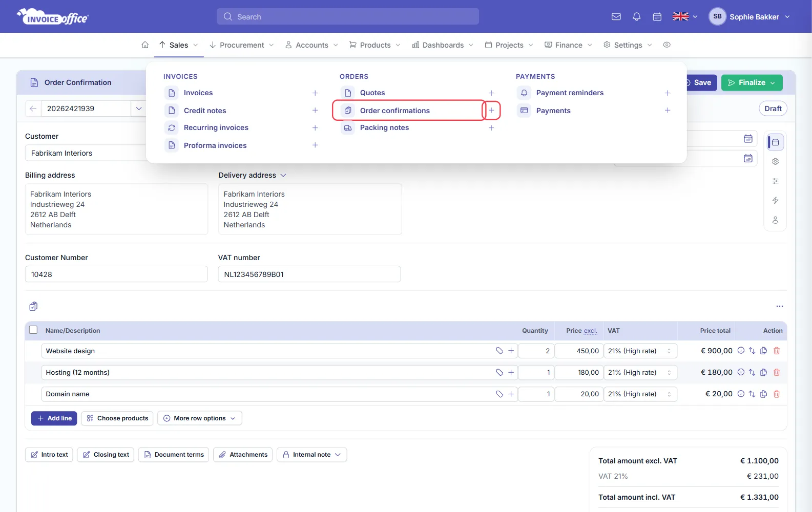812x512 pixels.
Task: Open Intro text editor
Action: point(49,455)
